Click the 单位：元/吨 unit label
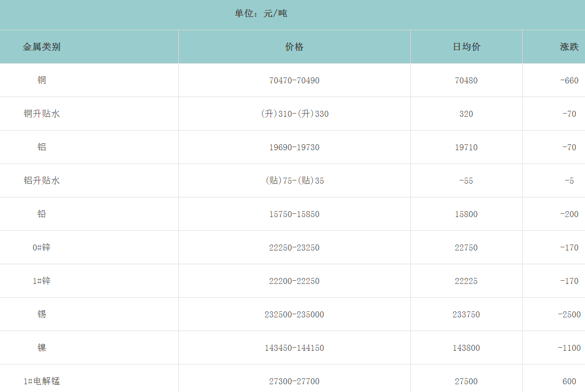This screenshot has width=585, height=392. tap(261, 14)
